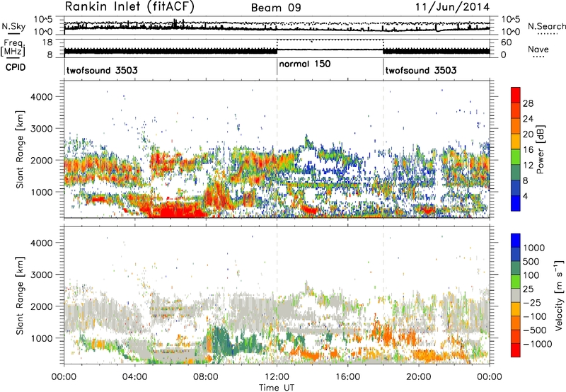Click the power panel 'Slant Range [km]' label
Viewport: 566px width, 392px height.
20,149
